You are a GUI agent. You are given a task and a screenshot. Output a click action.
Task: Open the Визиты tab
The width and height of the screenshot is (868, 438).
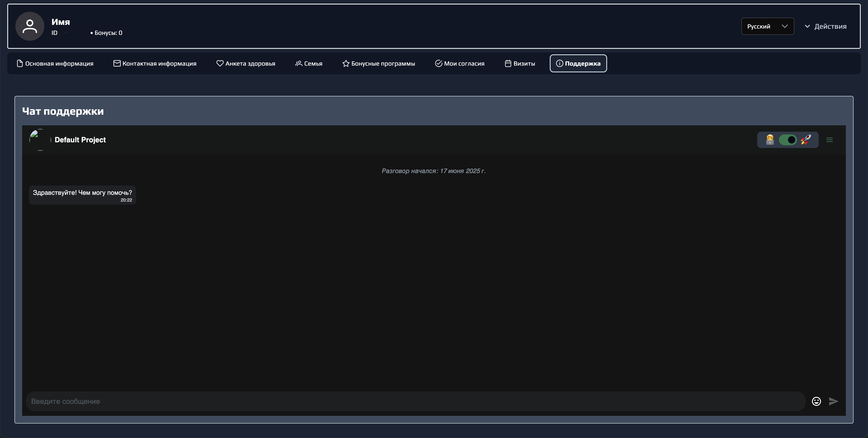pos(520,63)
